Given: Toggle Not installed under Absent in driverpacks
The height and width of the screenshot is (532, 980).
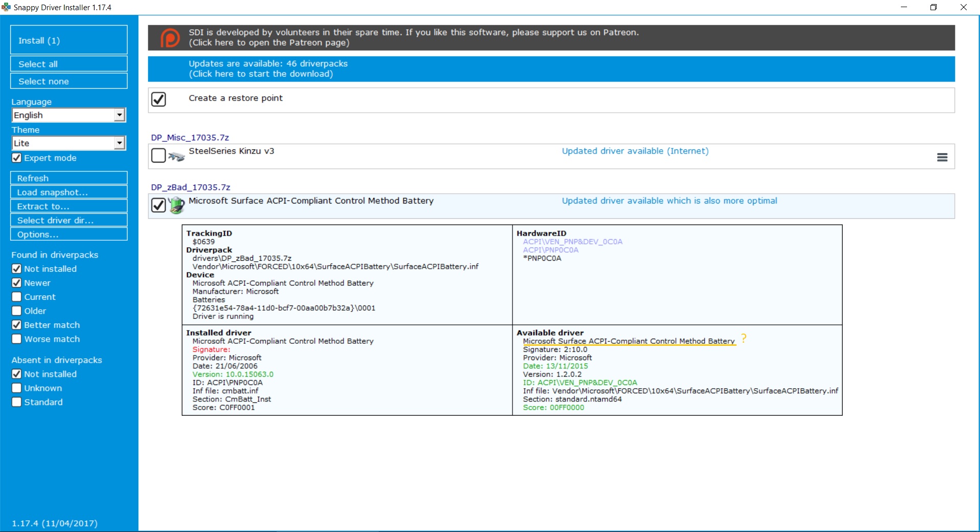Looking at the screenshot, I should coord(17,374).
